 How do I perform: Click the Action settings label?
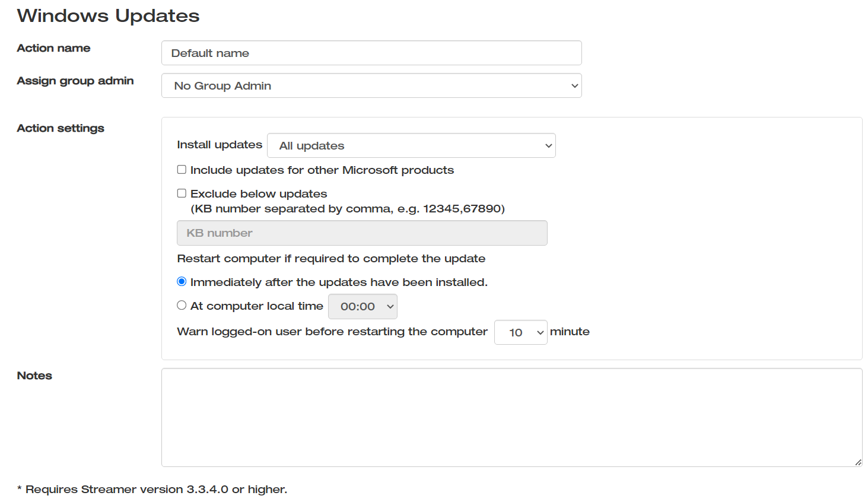pyautogui.click(x=61, y=128)
